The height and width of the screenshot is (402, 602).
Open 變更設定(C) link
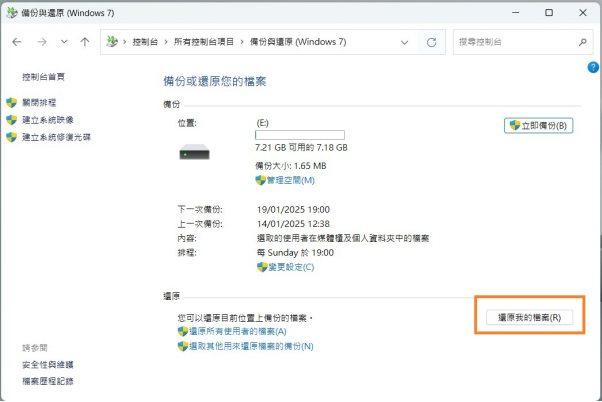(291, 267)
